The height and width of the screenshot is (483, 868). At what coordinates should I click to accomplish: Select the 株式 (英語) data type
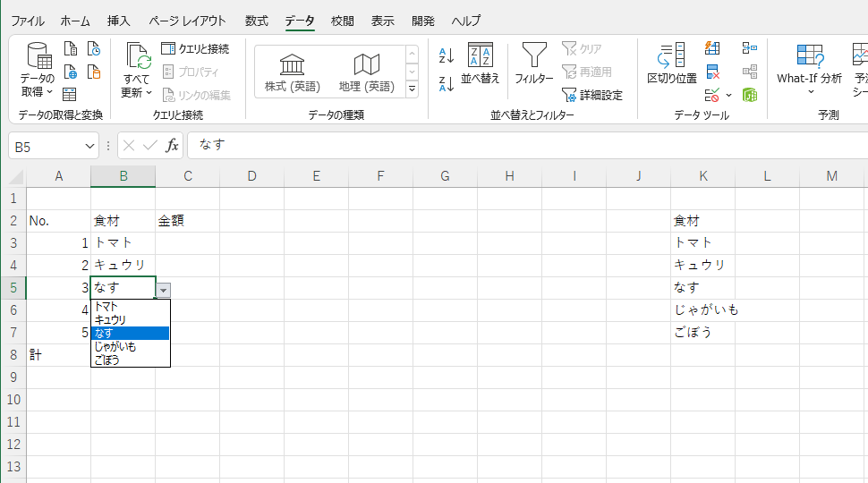click(x=293, y=72)
